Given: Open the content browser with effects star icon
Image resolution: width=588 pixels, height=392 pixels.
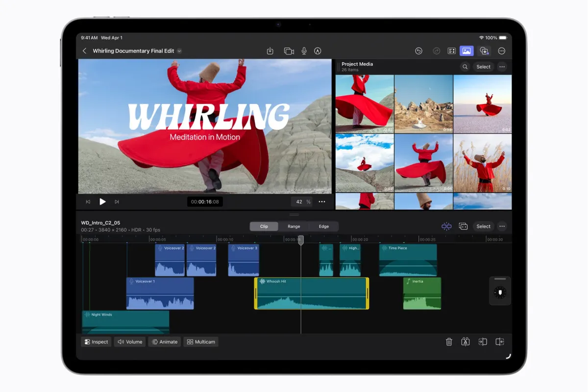Looking at the screenshot, I should coord(484,50).
